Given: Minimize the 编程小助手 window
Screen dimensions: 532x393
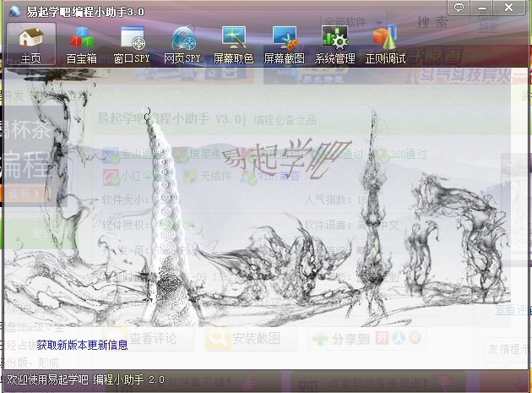Looking at the screenshot, I should (486, 8).
